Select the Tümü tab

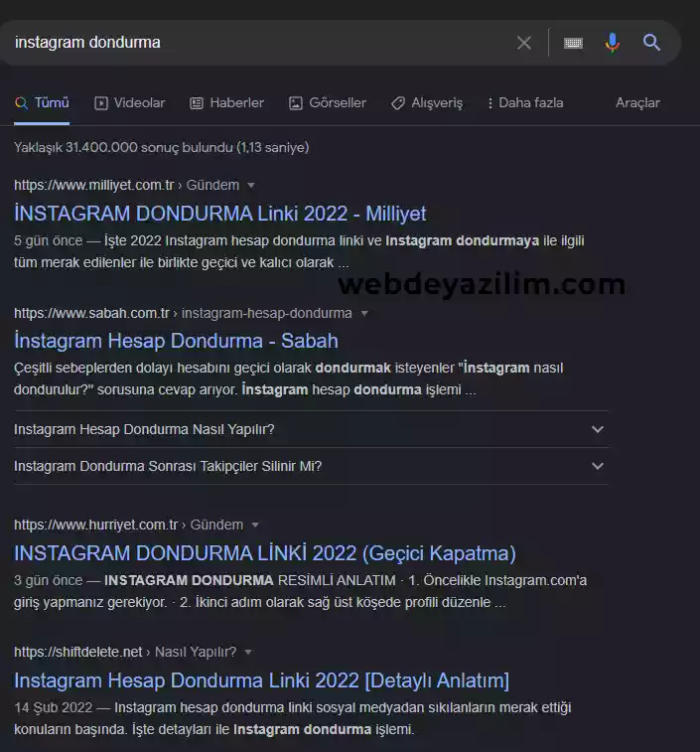point(42,102)
